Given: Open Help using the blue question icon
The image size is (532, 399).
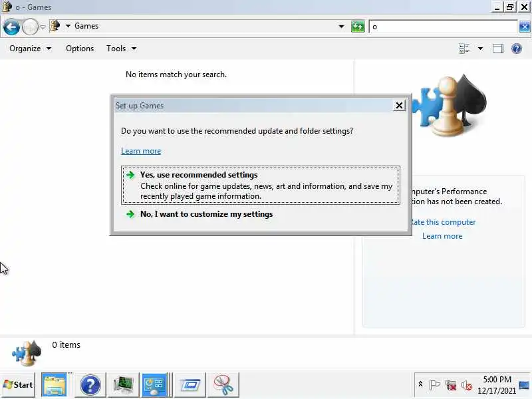Looking at the screenshot, I should (517, 49).
